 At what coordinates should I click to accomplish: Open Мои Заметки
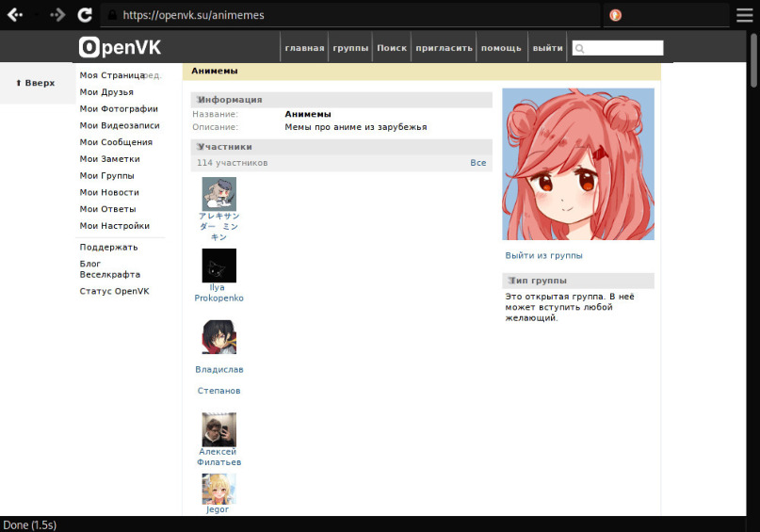(109, 159)
